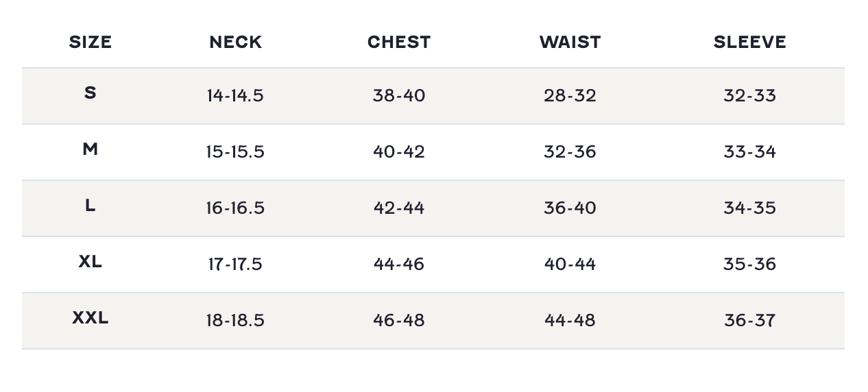Click the NECK column header

coord(235,42)
